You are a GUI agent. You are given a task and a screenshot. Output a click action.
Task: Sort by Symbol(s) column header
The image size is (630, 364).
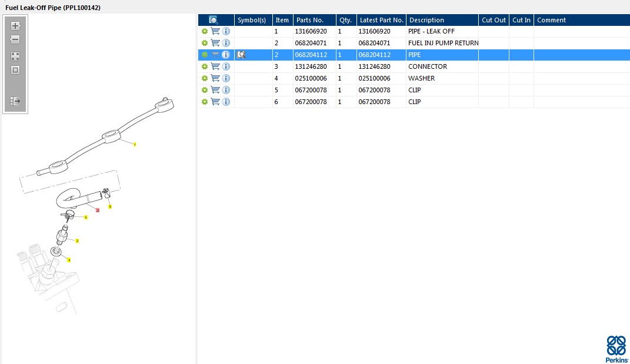[253, 20]
